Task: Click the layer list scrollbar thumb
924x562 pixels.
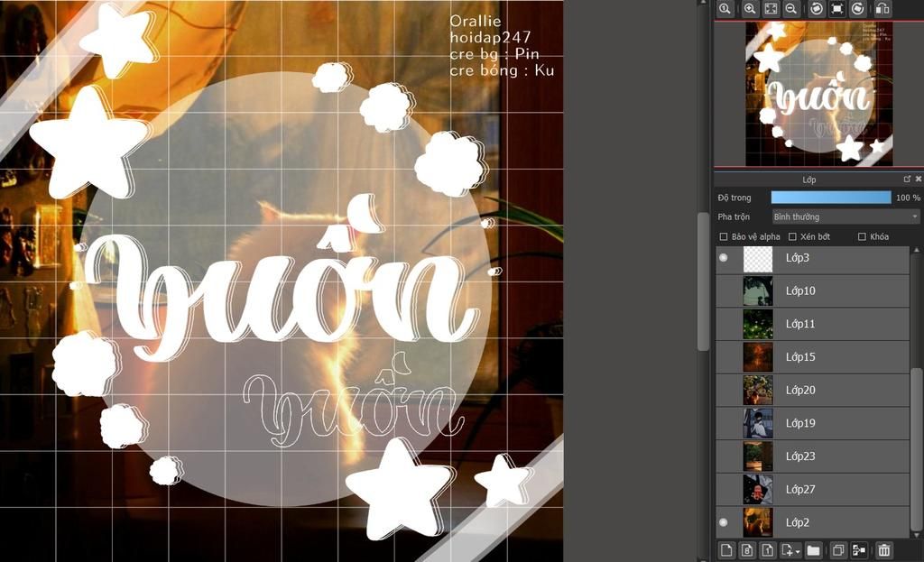Action: point(916,449)
